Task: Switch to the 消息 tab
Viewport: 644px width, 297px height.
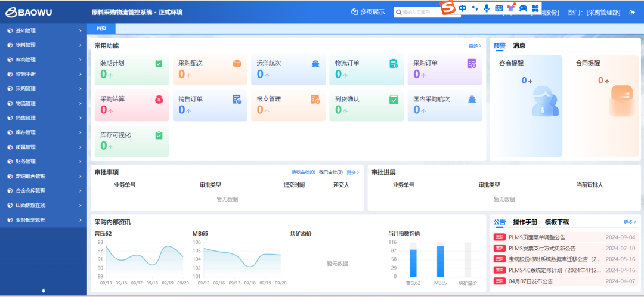Action: [x=519, y=45]
